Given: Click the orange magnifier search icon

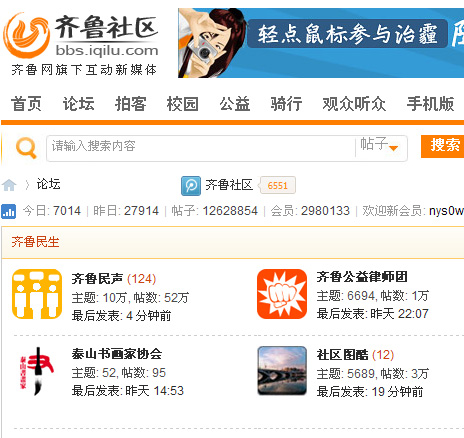Looking at the screenshot, I should [x=26, y=148].
